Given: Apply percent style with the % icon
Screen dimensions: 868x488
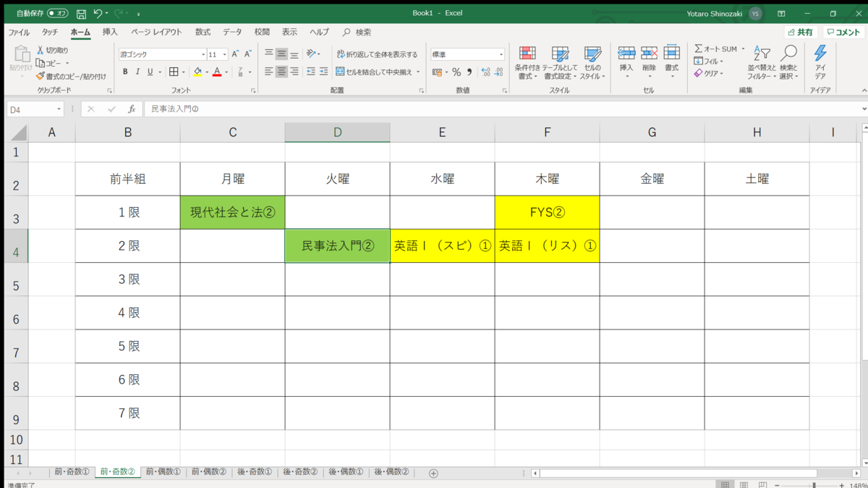Looking at the screenshot, I should point(456,72).
